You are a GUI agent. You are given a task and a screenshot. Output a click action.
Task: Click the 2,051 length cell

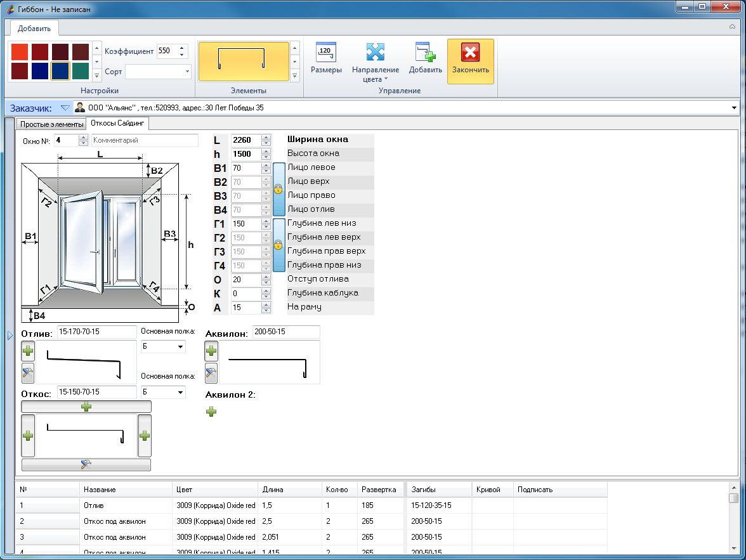click(x=290, y=537)
